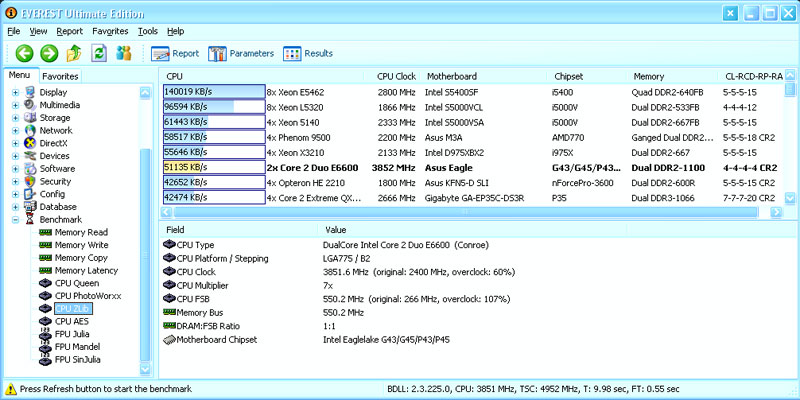
Task: Open the View menu
Action: click(x=38, y=31)
